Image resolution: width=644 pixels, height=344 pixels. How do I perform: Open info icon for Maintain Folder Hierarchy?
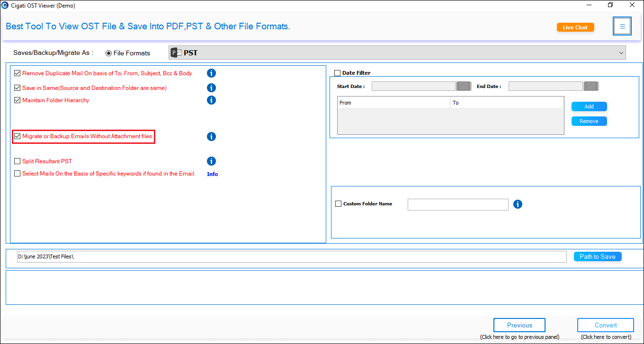[x=212, y=100]
